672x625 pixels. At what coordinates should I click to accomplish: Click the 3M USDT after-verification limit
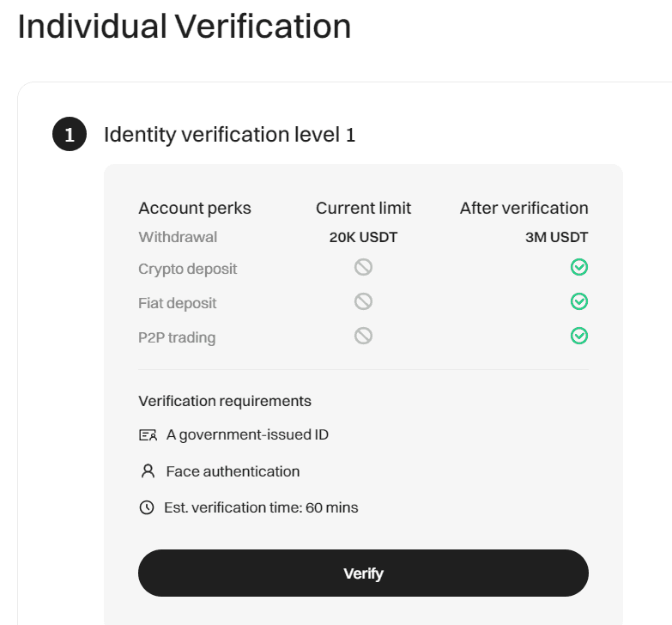[556, 238]
